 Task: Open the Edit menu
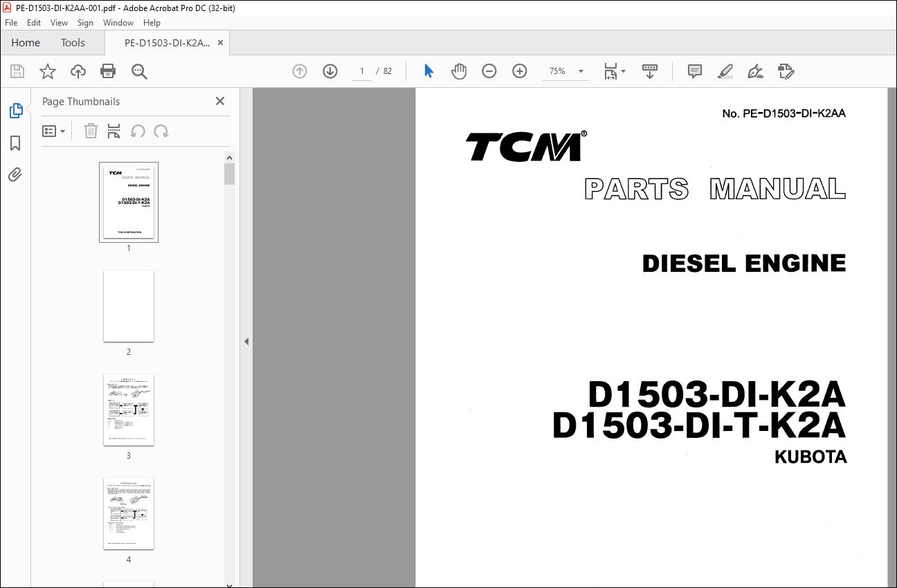pos(34,23)
